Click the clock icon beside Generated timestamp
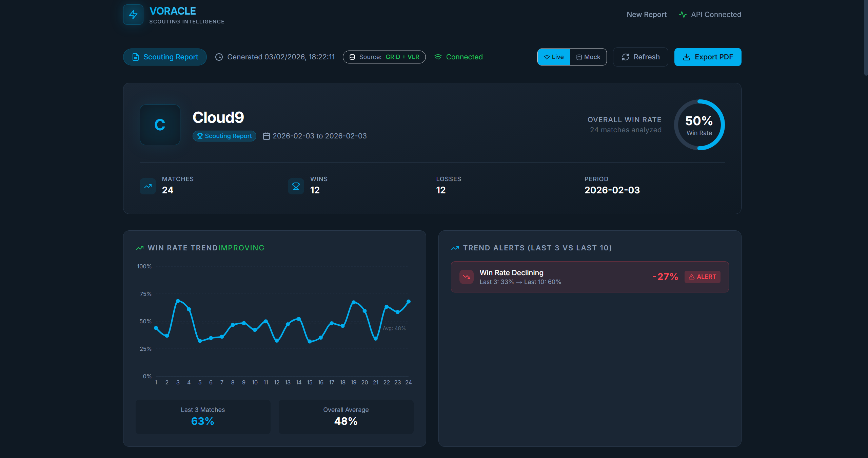This screenshot has height=458, width=868. coord(219,57)
